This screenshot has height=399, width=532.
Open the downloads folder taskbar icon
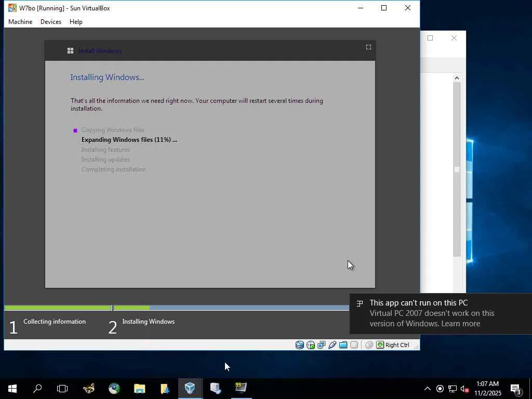(x=165, y=389)
